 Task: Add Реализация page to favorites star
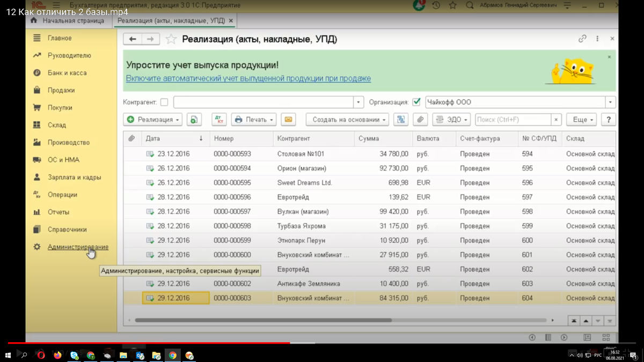[171, 39]
